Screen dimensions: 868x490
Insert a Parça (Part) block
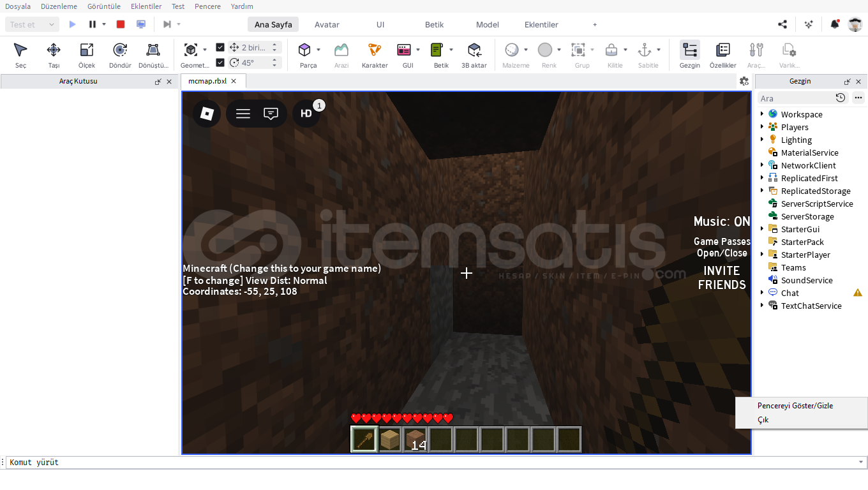click(x=305, y=55)
